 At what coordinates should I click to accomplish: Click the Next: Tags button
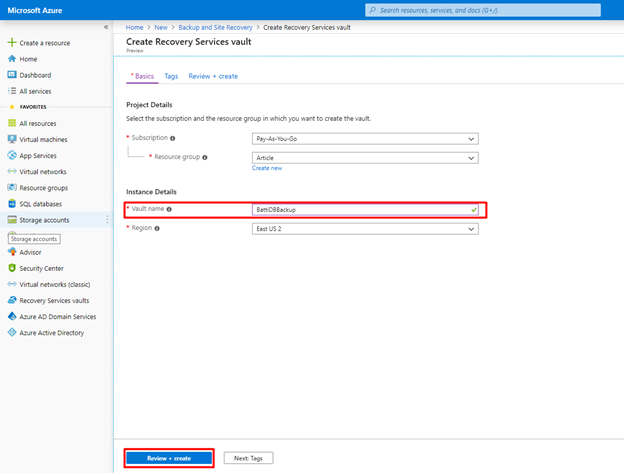[248, 458]
